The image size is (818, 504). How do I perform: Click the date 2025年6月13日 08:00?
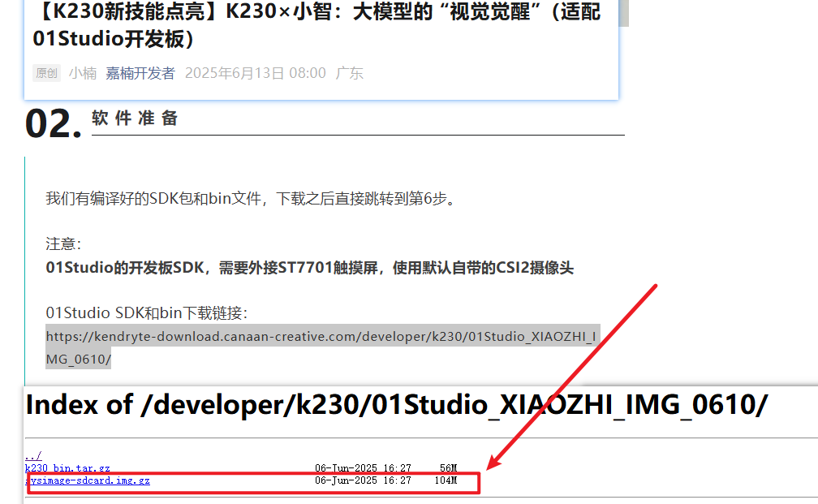[x=256, y=73]
